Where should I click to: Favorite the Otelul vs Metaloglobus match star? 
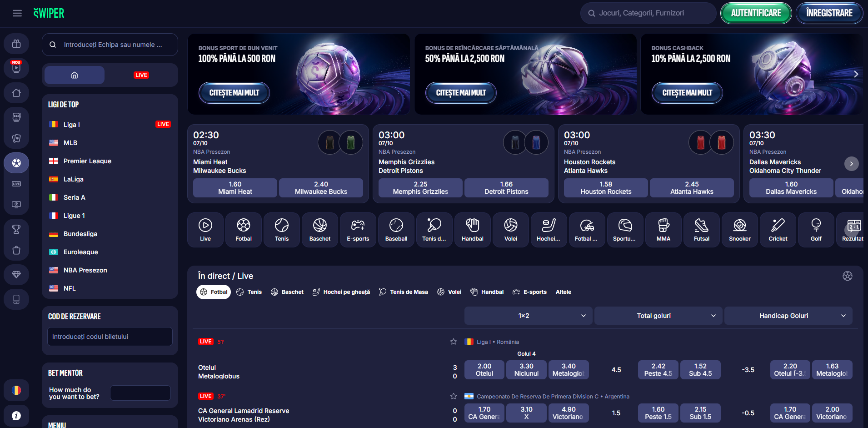(453, 342)
